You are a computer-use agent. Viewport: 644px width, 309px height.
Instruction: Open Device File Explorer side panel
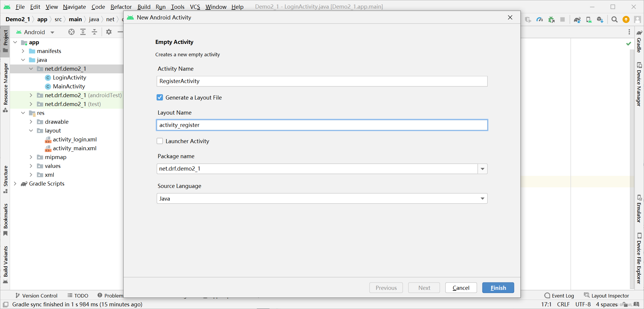(x=639, y=258)
